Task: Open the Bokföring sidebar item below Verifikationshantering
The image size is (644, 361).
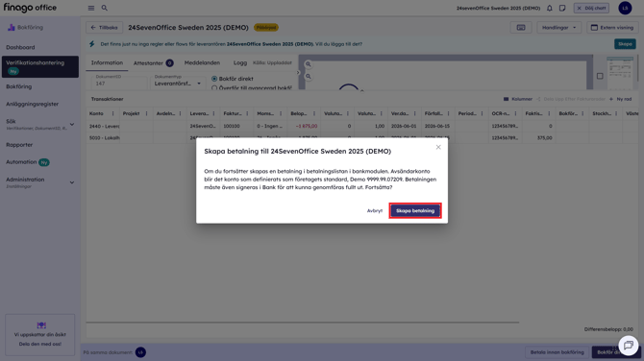Action: (19, 86)
